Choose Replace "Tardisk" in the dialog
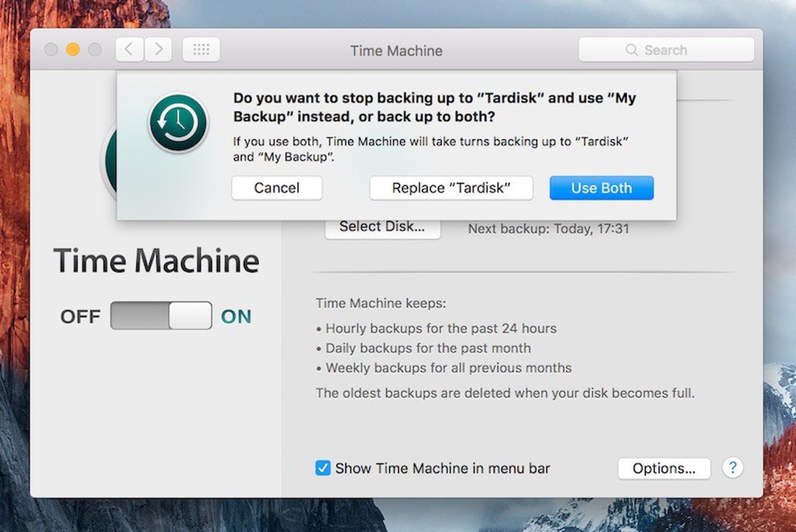The image size is (796, 532). 451,188
